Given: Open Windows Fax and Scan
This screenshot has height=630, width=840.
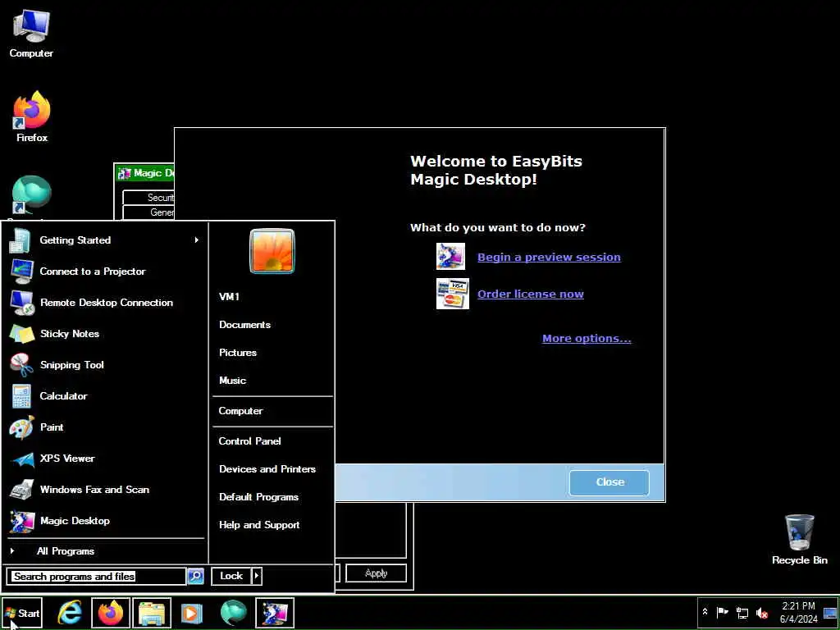Looking at the screenshot, I should pyautogui.click(x=105, y=490).
